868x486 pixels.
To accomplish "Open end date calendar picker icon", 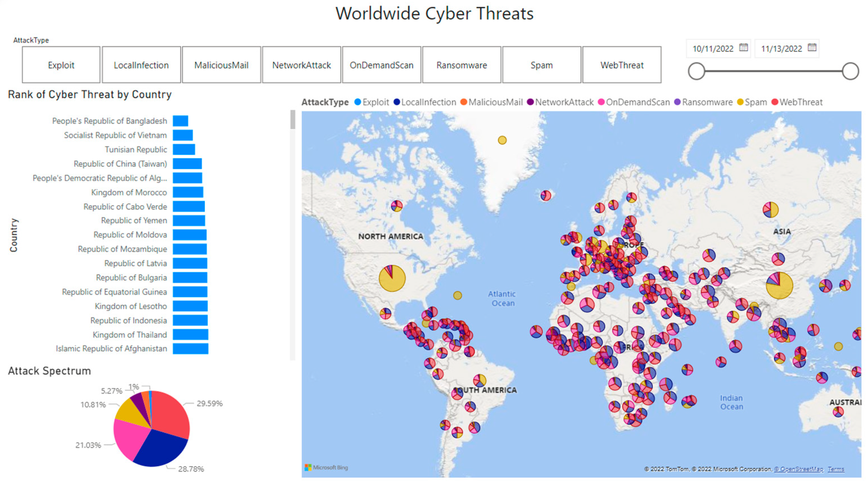I will click(x=812, y=47).
